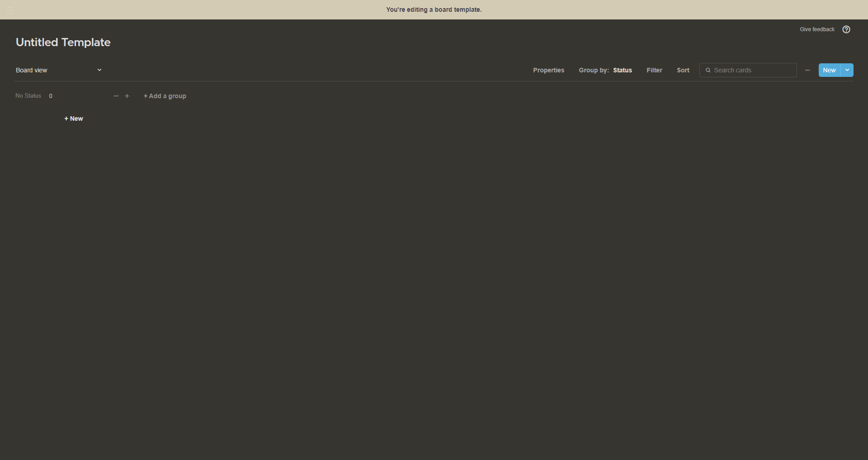Click + New under No Status
868x460 pixels.
pyautogui.click(x=74, y=119)
